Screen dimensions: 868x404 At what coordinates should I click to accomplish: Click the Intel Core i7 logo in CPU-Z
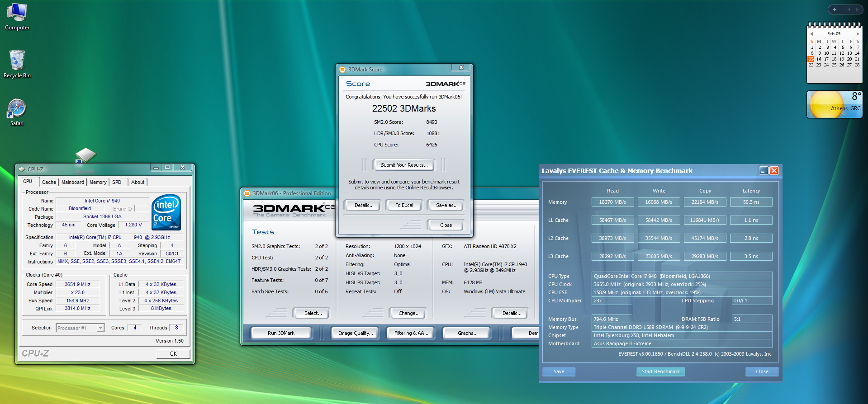click(x=166, y=212)
